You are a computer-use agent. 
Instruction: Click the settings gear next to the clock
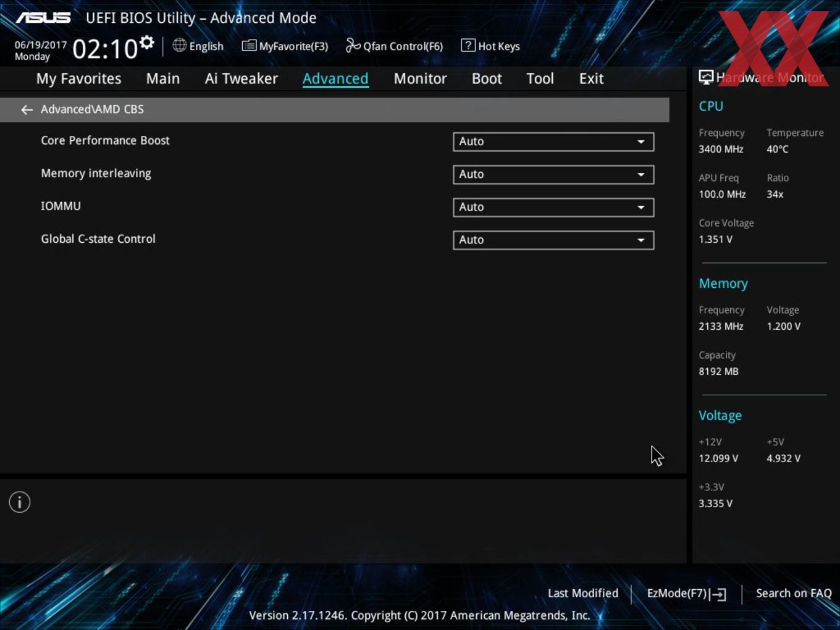146,43
